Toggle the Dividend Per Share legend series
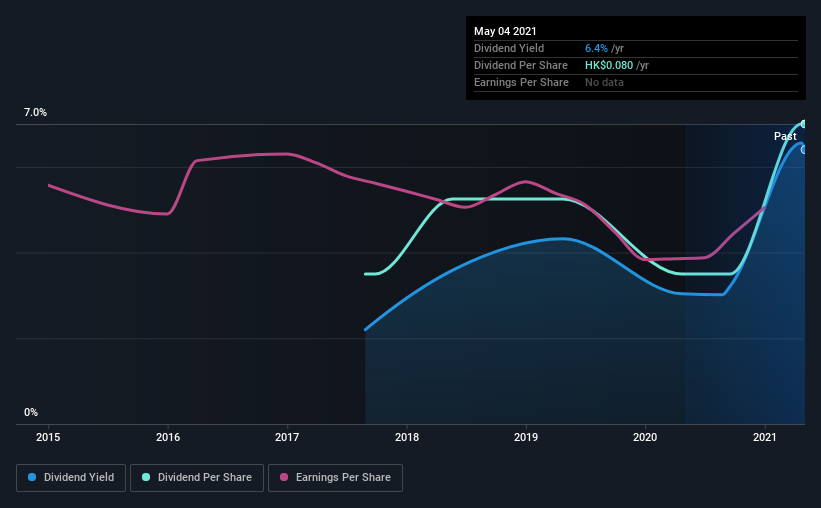Screen dimensions: 821x508 click(x=197, y=478)
